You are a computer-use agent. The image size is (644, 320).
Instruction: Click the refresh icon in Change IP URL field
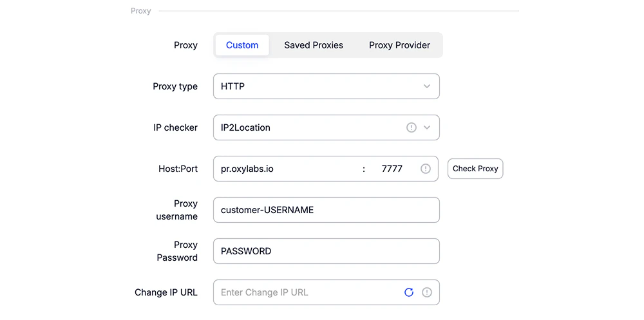(409, 292)
